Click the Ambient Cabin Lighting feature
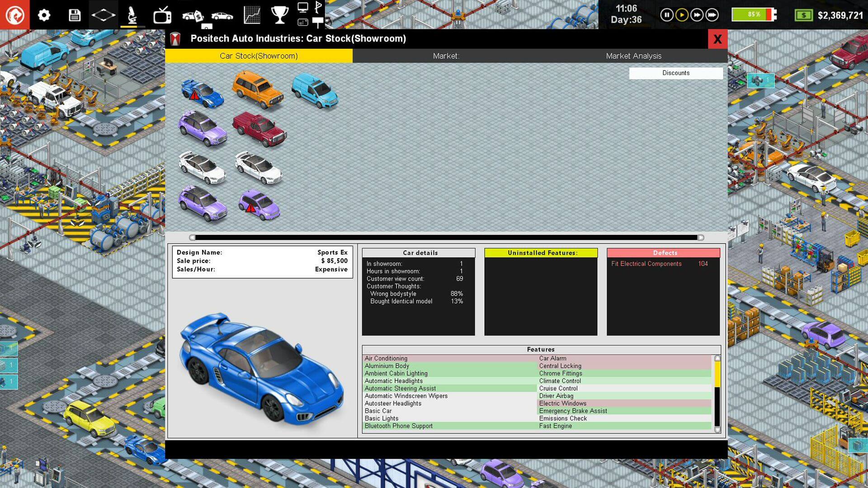This screenshot has height=488, width=868. pyautogui.click(x=450, y=373)
